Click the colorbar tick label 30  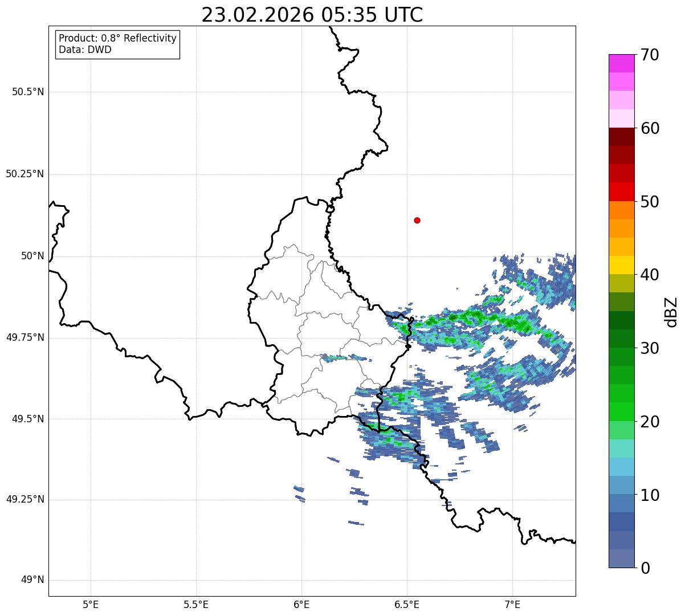[650, 348]
